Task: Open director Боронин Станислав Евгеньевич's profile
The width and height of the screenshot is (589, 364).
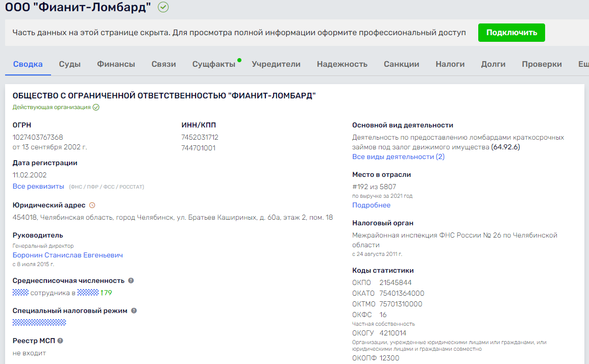Action: pos(67,255)
